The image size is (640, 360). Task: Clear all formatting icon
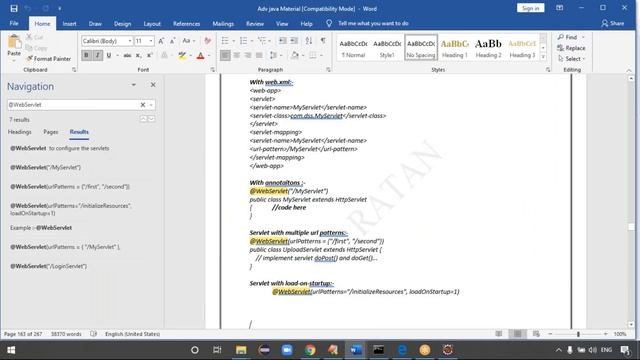(x=207, y=41)
